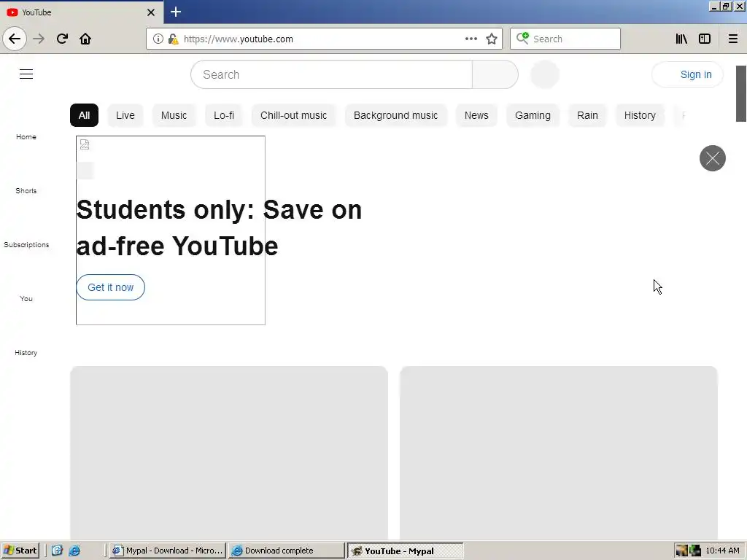Screen dimensions: 747x560
Task: Click the search engine magnifier icon
Action: click(522, 38)
